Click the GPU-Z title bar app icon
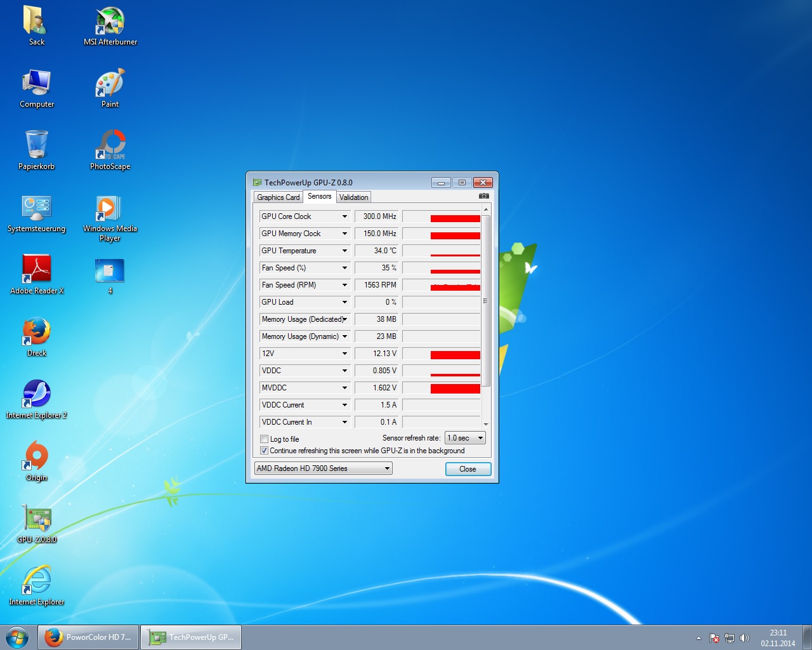The image size is (812, 650). [x=257, y=182]
